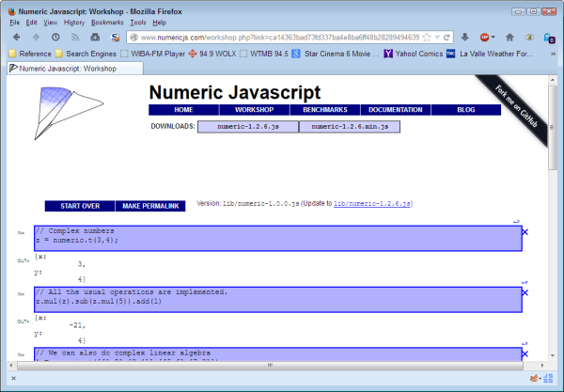Open the History menu in the menu bar
The width and height of the screenshot is (564, 392).
[x=74, y=22]
